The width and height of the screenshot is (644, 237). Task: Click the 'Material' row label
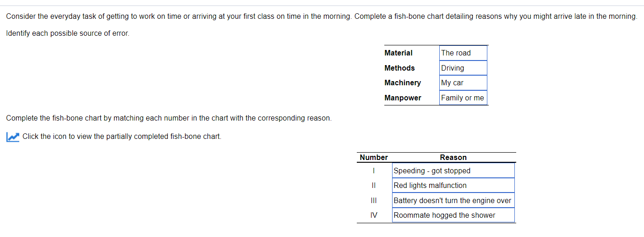[398, 53]
